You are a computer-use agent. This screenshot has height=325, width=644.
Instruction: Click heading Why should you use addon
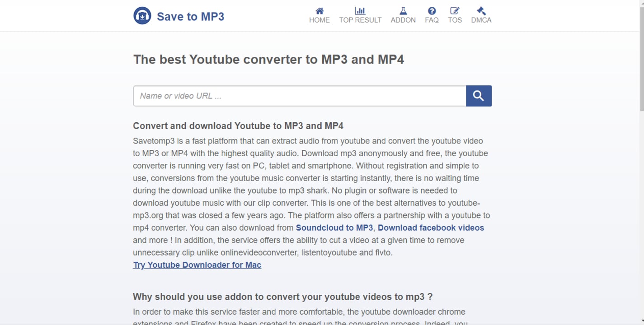click(283, 297)
